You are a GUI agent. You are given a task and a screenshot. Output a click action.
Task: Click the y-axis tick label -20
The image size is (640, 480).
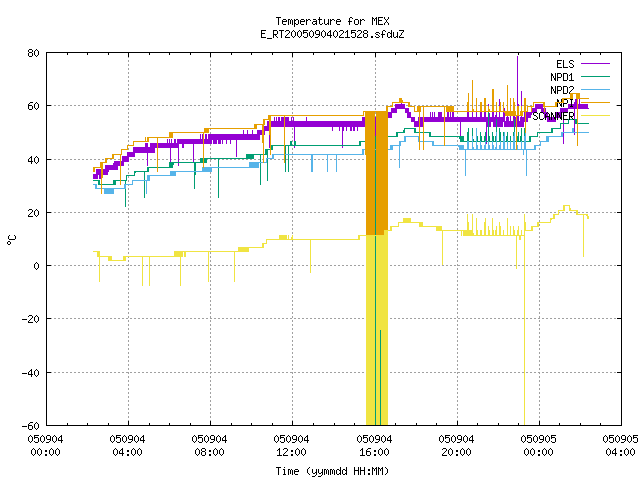pos(31,319)
